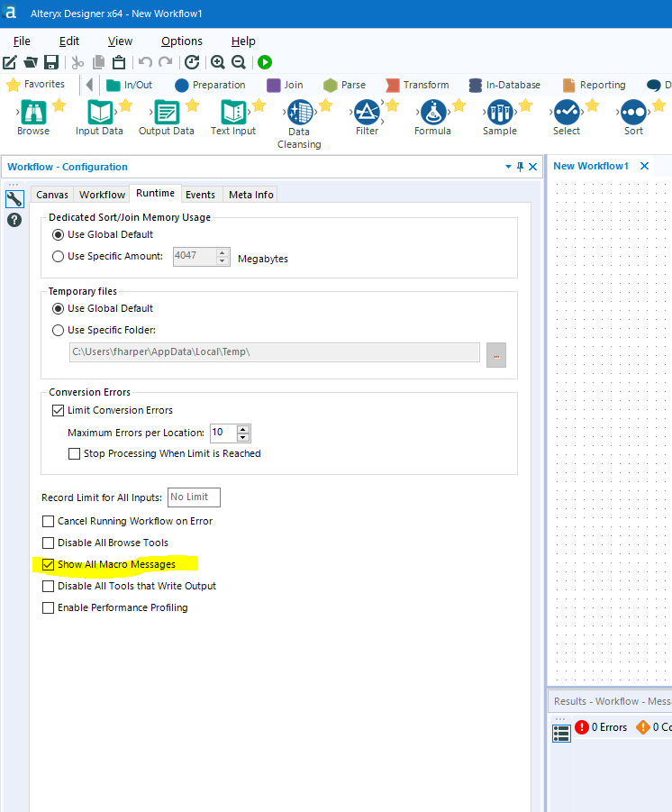This screenshot has width=672, height=812.
Task: Open the Edit menu
Action: click(68, 41)
